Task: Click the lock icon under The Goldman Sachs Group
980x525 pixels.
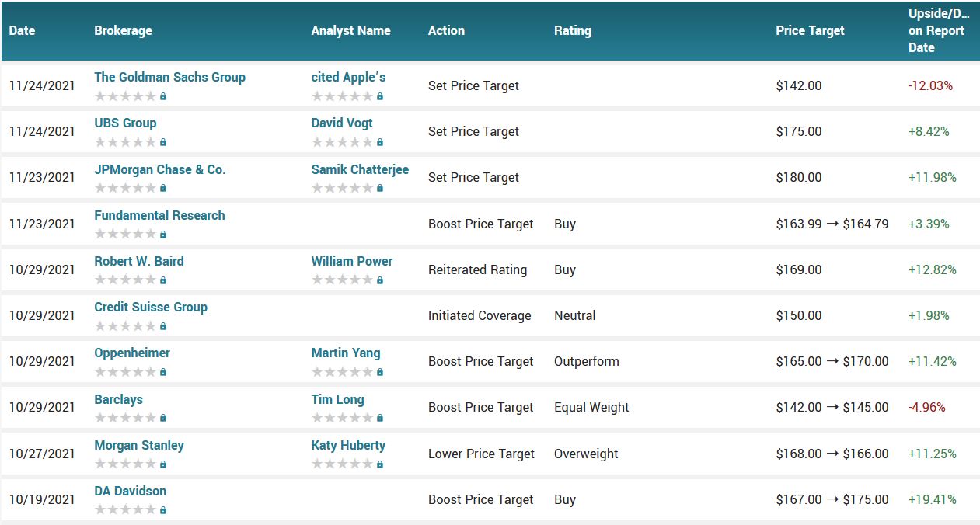Action: pyautogui.click(x=163, y=97)
